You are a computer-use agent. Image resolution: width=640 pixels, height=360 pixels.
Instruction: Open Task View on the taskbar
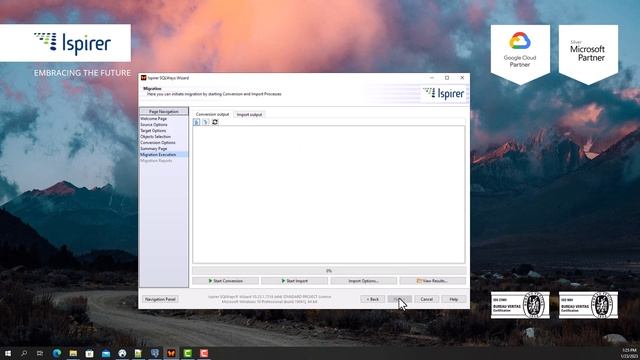pyautogui.click(x=40, y=353)
